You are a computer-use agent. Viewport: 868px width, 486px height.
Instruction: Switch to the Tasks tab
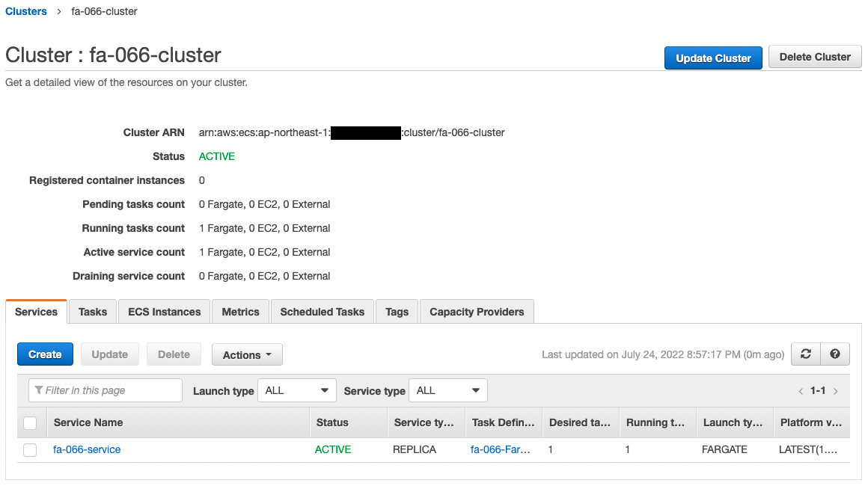93,312
